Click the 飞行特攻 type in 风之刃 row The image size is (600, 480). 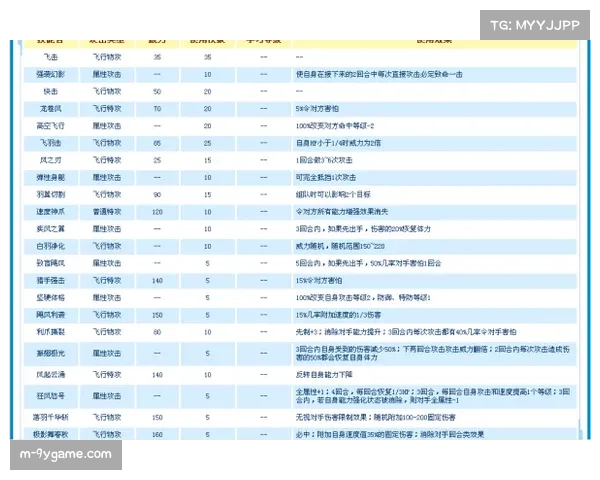[107, 160]
